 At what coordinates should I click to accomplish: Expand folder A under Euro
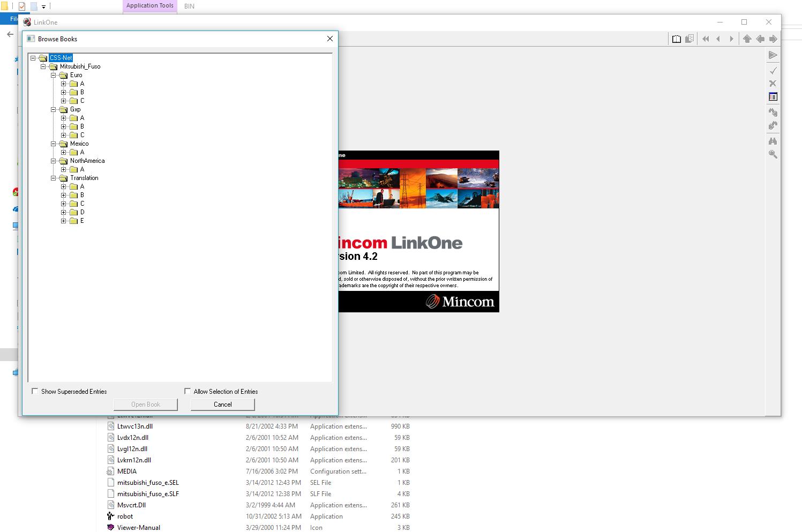[64, 84]
